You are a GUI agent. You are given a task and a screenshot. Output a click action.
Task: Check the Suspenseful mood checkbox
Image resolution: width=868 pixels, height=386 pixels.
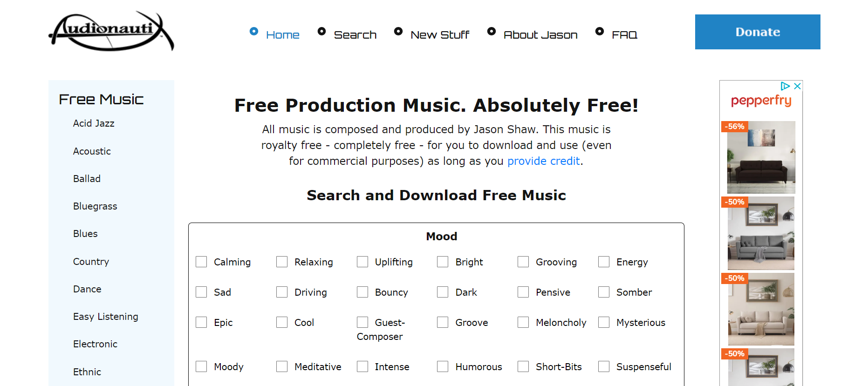pyautogui.click(x=604, y=366)
